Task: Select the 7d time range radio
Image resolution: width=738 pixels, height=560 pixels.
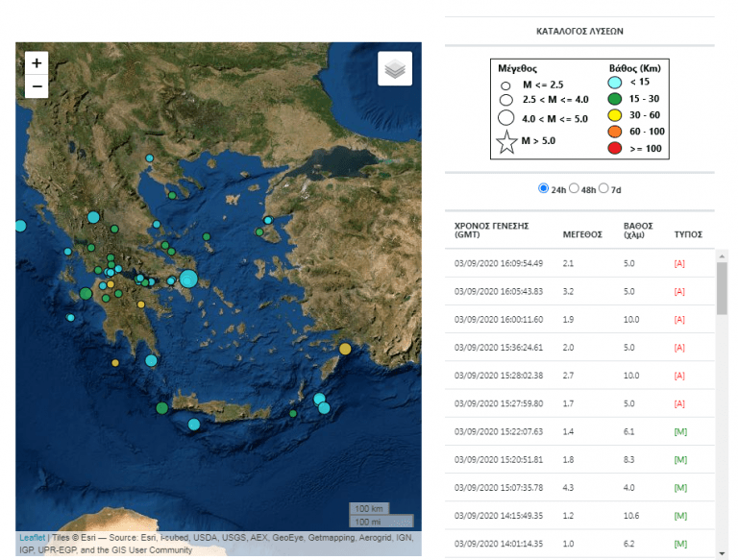Action: click(x=603, y=188)
